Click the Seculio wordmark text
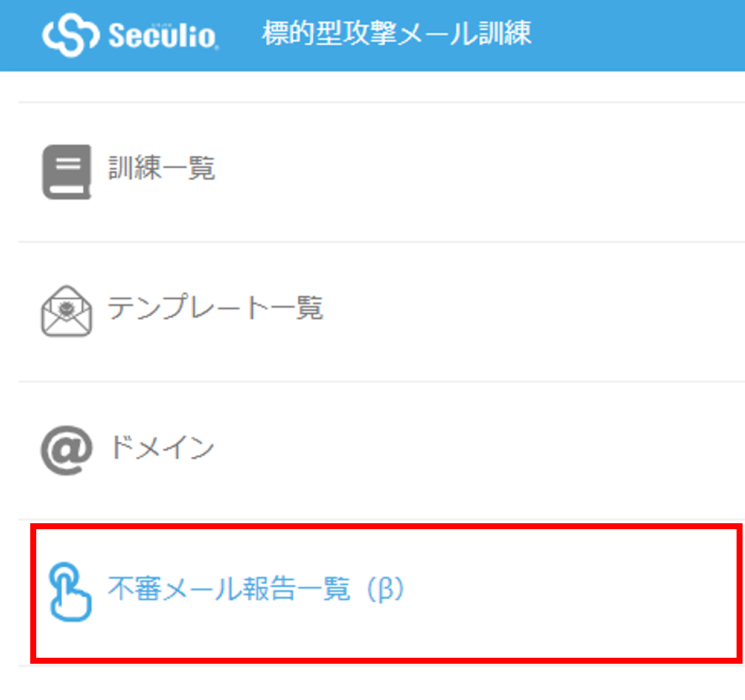 (162, 36)
